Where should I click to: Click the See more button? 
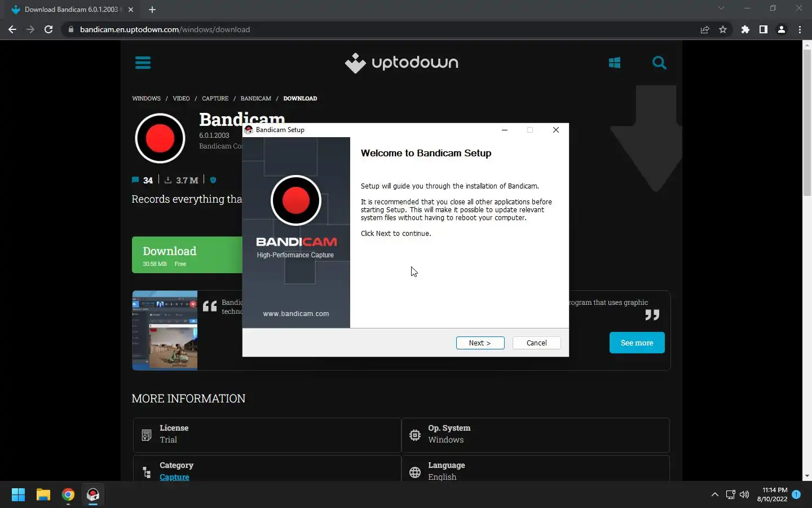coord(637,343)
